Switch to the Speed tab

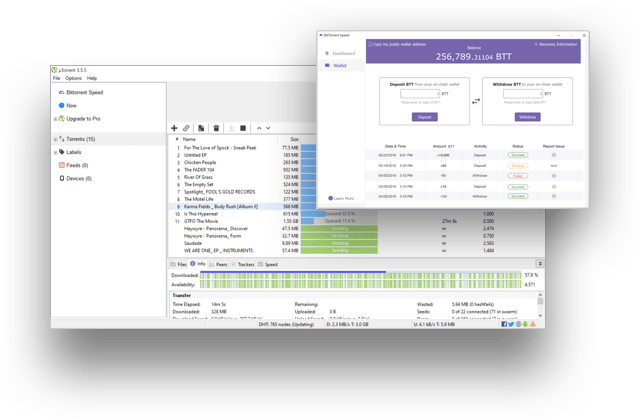(x=268, y=264)
